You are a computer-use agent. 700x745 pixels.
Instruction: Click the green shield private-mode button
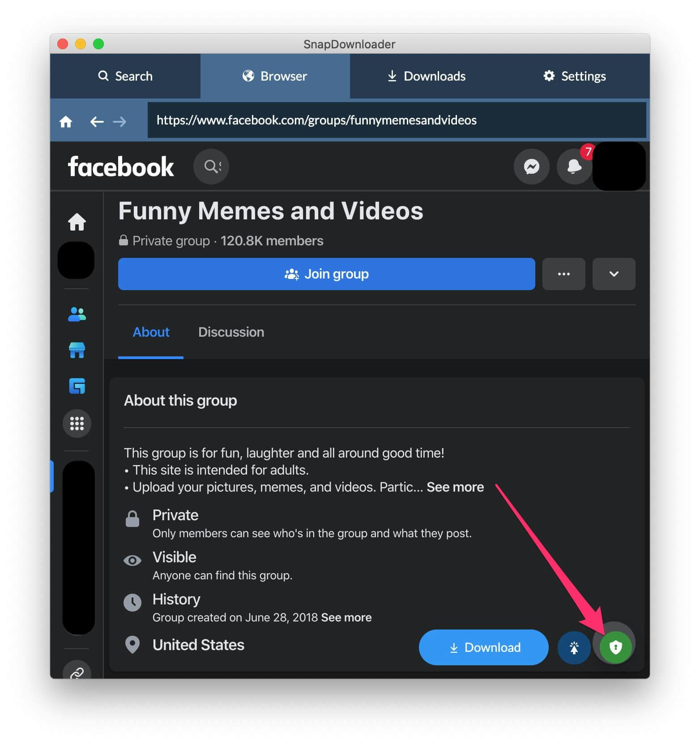click(x=616, y=647)
